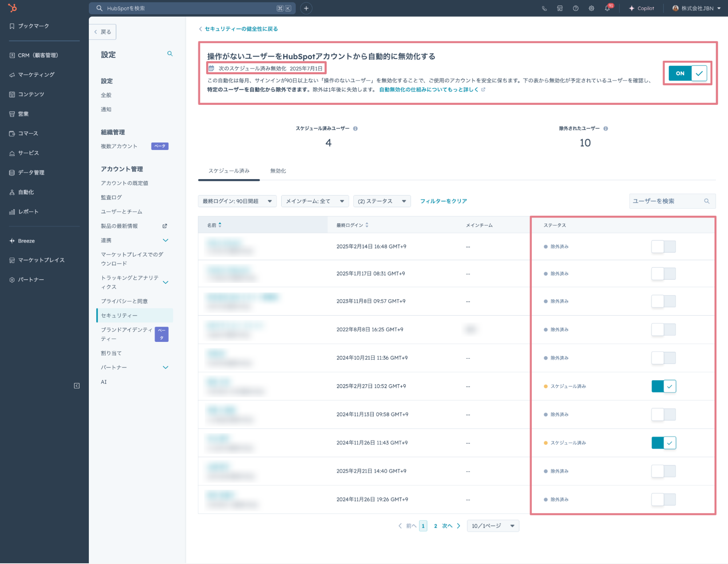The height and width of the screenshot is (564, 728).
Task: Focus the ユーザーを検索 search field
Action: coord(672,201)
